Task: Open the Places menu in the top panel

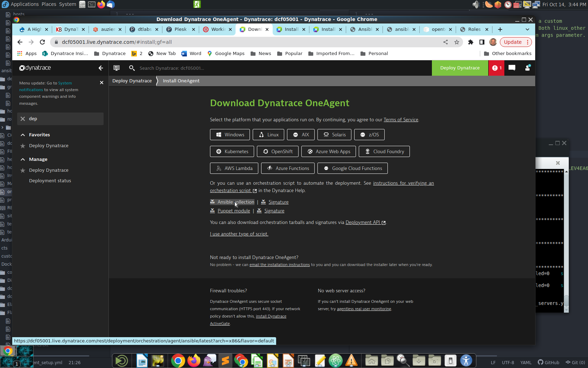Action: click(x=49, y=4)
